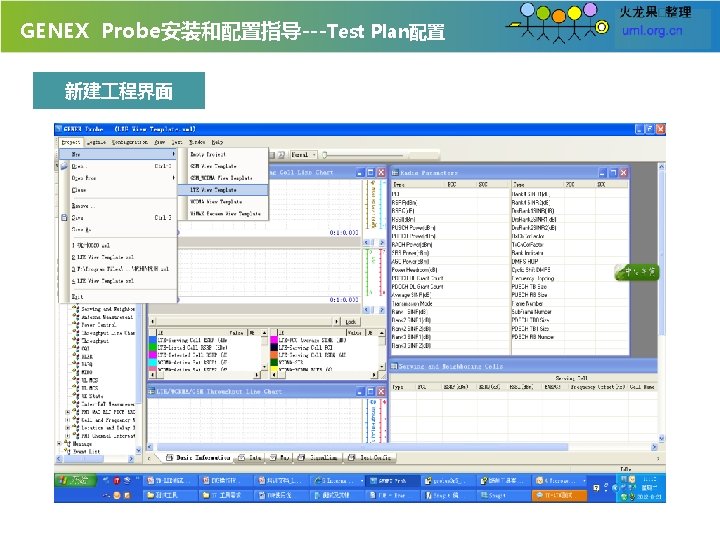Click the tree panel scroll down arrow
Image resolution: width=720 pixels, height=540 pixels.
point(139,451)
